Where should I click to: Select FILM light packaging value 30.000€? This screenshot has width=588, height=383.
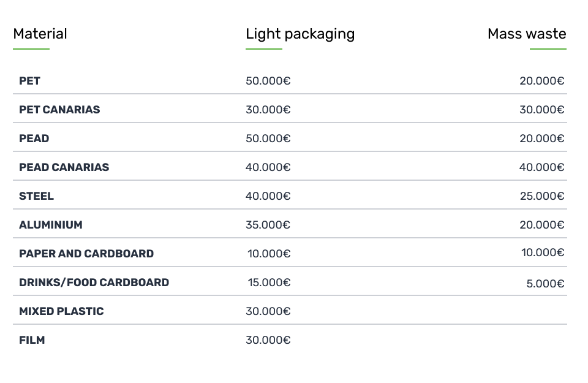(268, 340)
